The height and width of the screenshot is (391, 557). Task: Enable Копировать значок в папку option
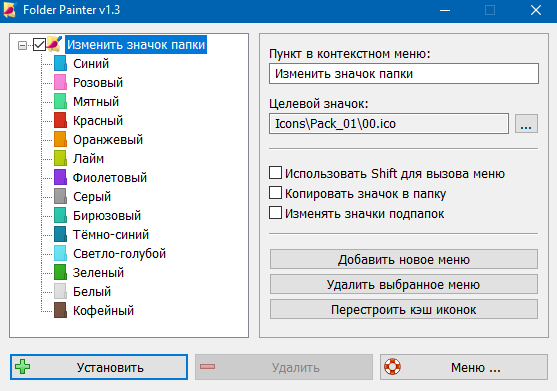(x=275, y=193)
